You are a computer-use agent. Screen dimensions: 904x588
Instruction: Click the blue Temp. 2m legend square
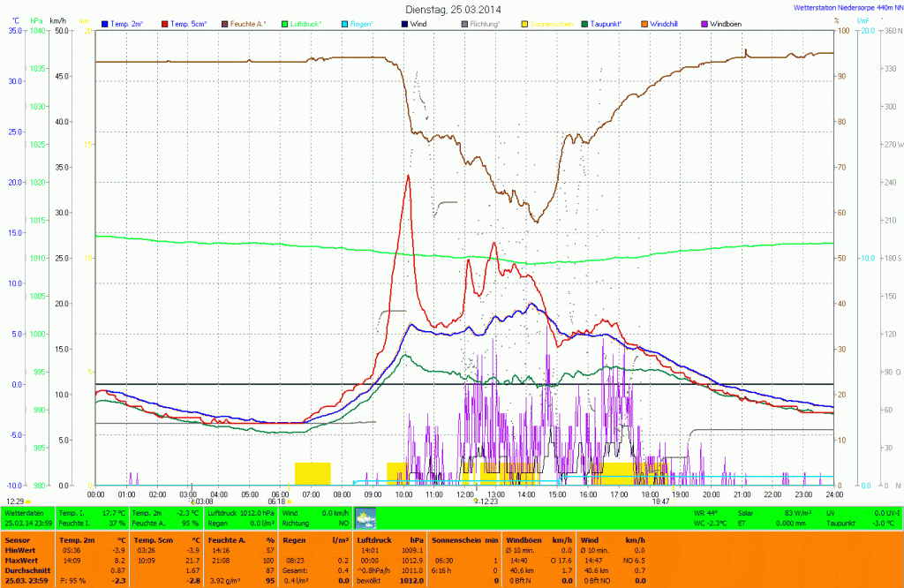(106, 21)
